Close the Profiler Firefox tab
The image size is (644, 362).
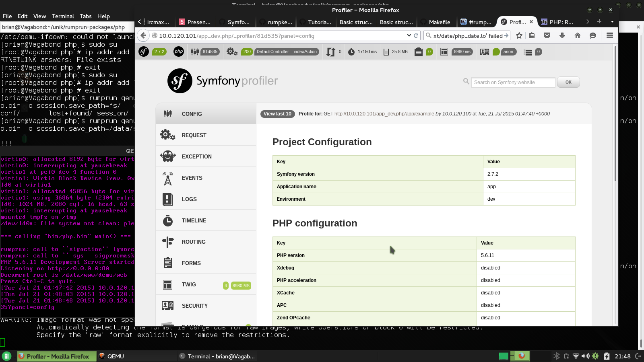[x=531, y=22]
